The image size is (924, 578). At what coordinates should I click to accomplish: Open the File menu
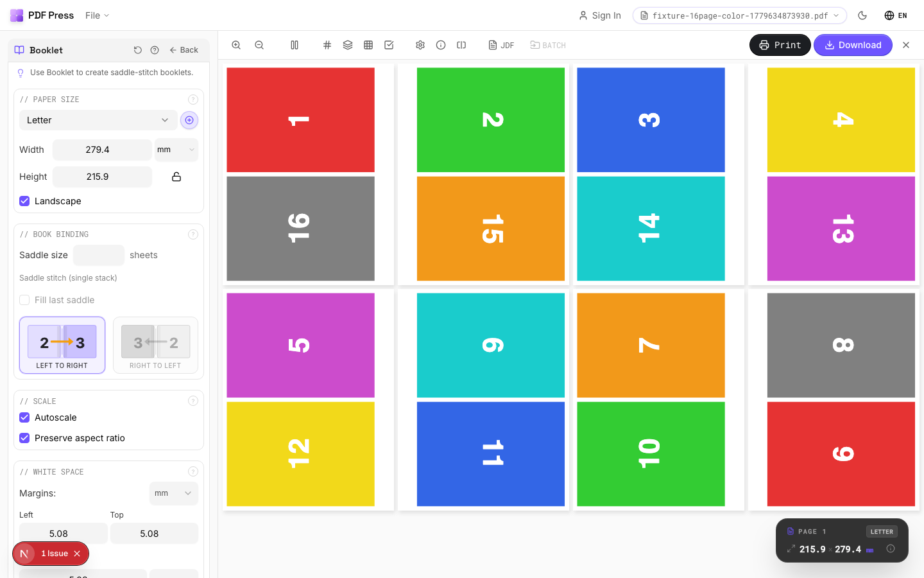(x=98, y=15)
